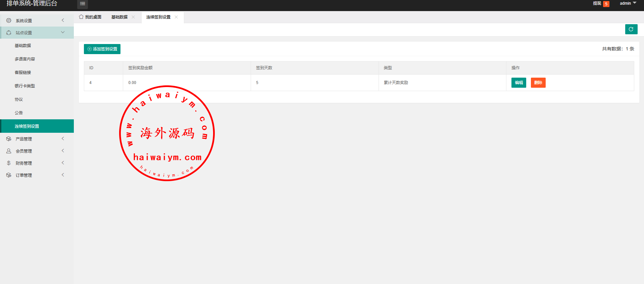Collapse the 站点设置 menu section
Image resolution: width=644 pixels, height=284 pixels.
(x=63, y=33)
